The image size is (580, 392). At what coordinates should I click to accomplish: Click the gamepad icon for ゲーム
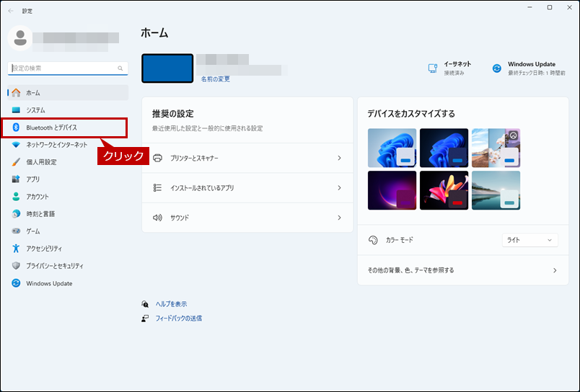click(16, 231)
